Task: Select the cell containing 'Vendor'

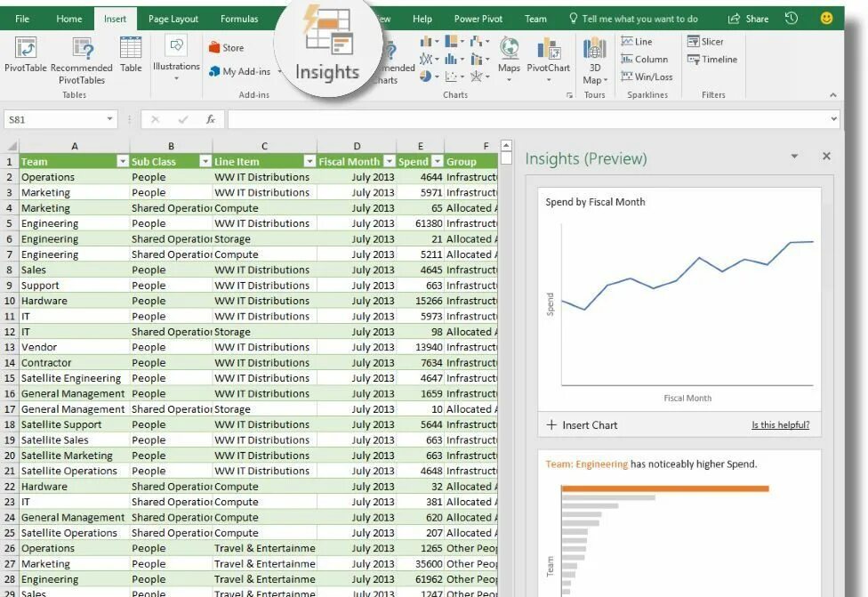Action: 74,347
